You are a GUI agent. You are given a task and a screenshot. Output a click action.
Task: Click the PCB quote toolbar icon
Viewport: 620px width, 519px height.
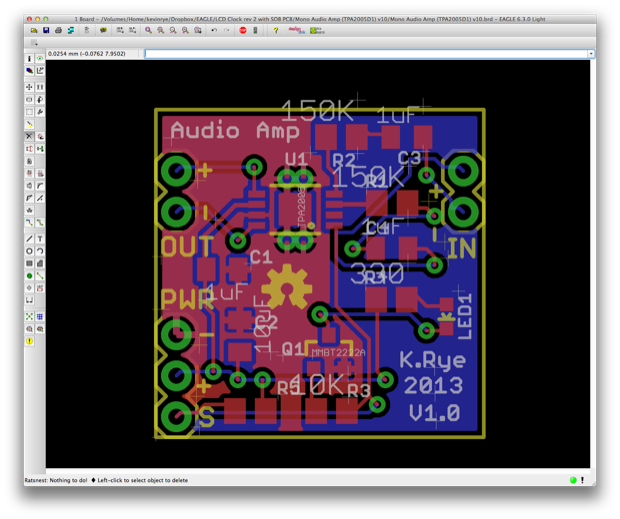[x=317, y=30]
